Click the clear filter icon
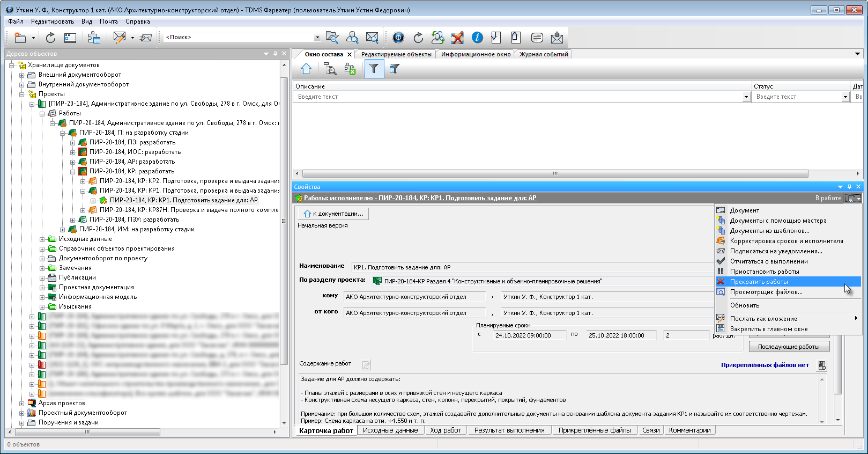This screenshot has height=454, width=868. 395,69
